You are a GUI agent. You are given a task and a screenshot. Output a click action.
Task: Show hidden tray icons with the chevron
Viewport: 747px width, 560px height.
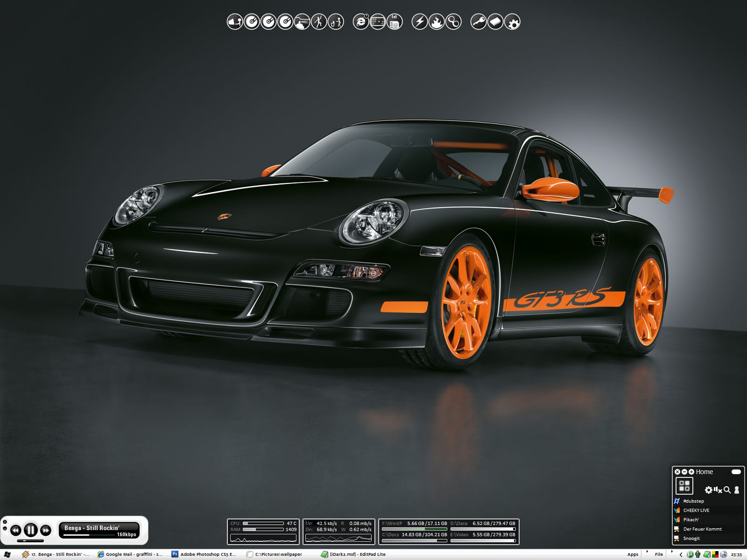(681, 555)
